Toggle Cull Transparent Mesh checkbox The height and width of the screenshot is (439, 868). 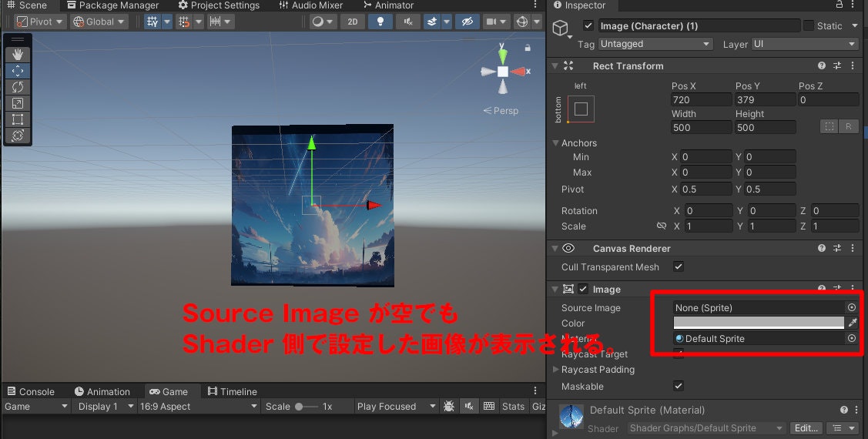click(678, 266)
